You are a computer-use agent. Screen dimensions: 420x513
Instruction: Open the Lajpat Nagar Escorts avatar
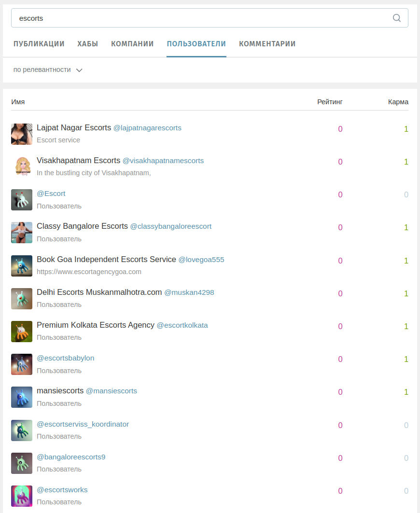click(22, 134)
